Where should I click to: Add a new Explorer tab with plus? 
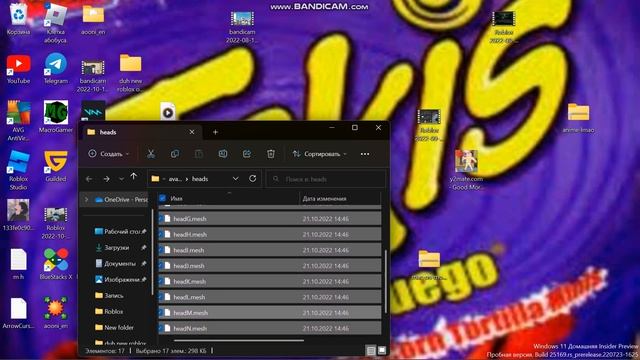[x=215, y=132]
